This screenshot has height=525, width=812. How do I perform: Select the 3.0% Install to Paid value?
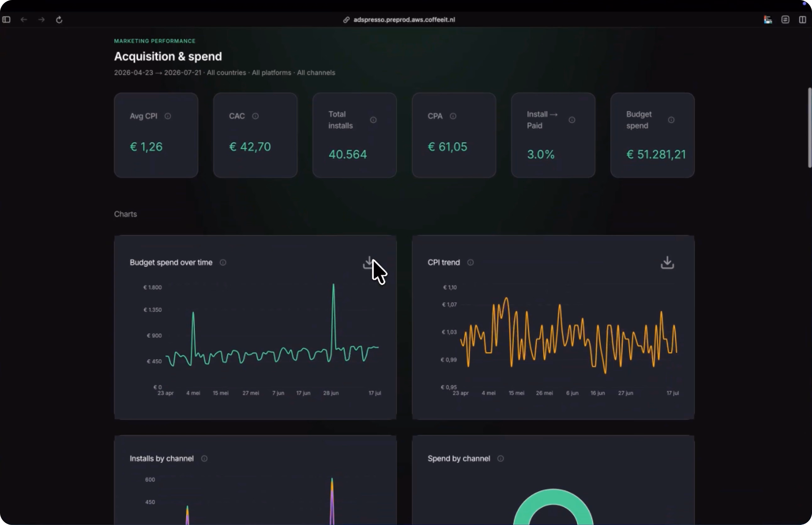click(x=541, y=154)
